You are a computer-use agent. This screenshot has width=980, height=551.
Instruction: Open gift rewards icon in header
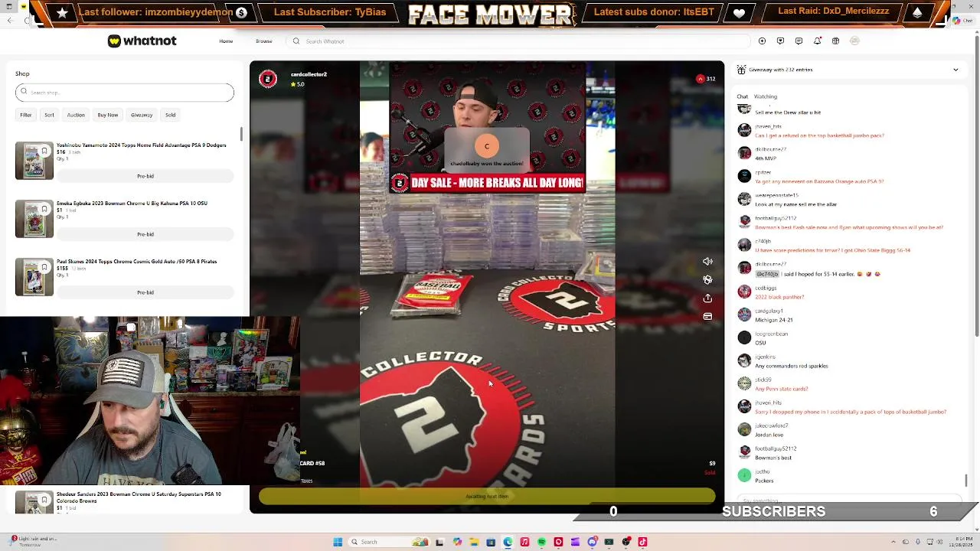(835, 41)
